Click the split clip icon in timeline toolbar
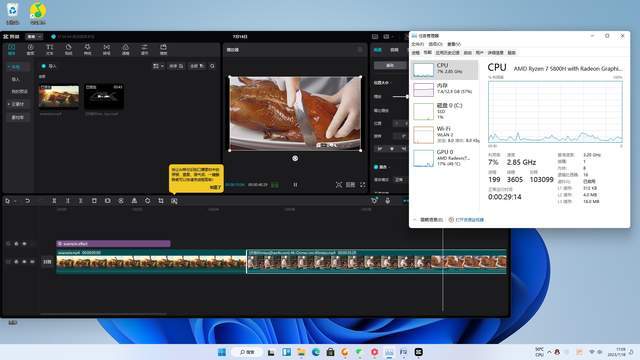640x360 pixels. tap(54, 201)
